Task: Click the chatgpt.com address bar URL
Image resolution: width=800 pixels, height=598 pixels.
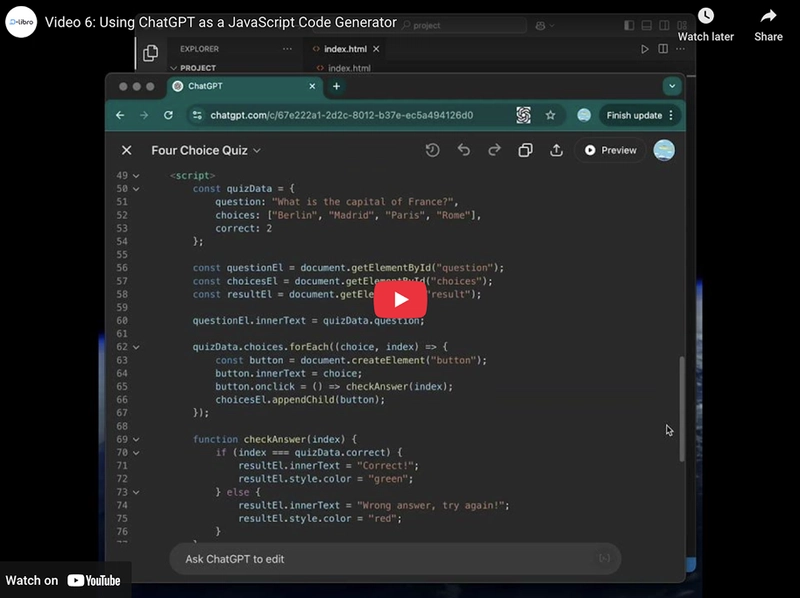Action: [341, 115]
